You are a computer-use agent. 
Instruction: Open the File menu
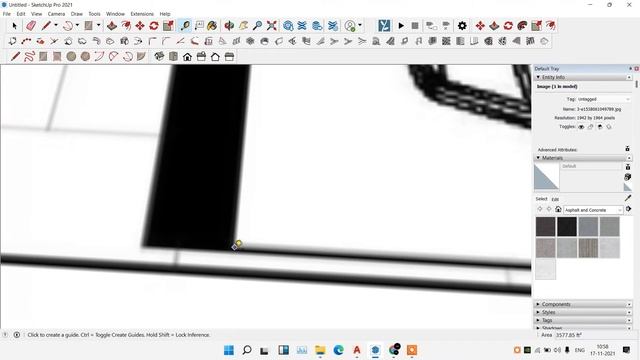click(7, 14)
